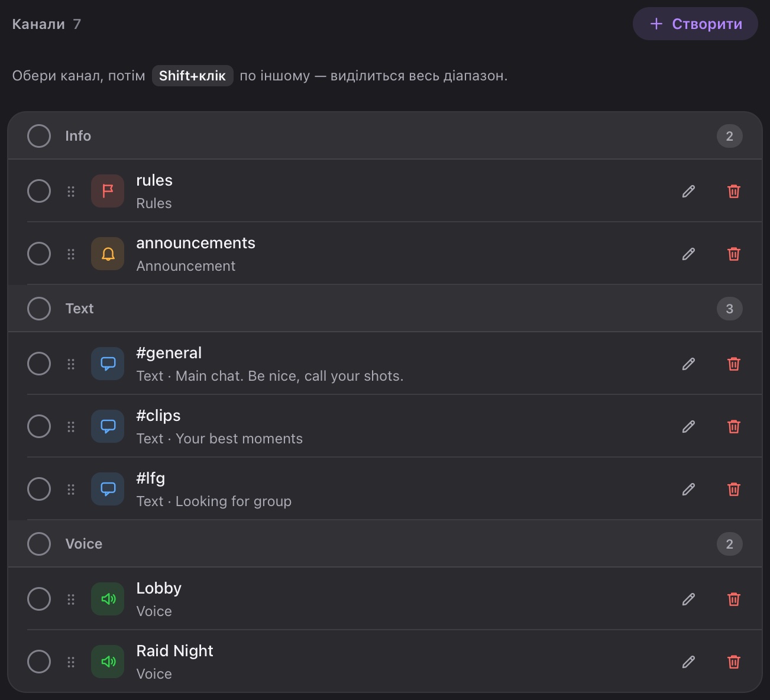770x700 pixels.
Task: Edit the Raid Night channel
Action: (688, 662)
